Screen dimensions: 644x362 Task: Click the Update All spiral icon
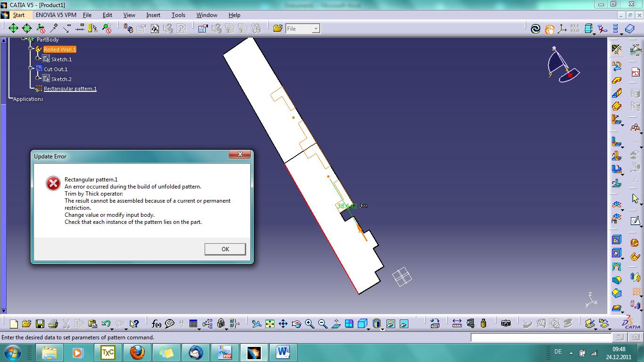pos(536,29)
